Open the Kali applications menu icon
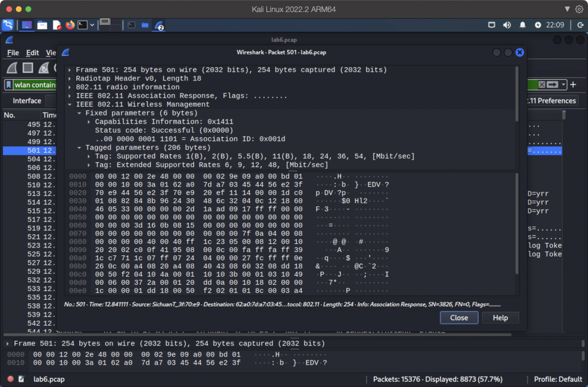Viewport: 588px width, 387px height. click(7, 25)
